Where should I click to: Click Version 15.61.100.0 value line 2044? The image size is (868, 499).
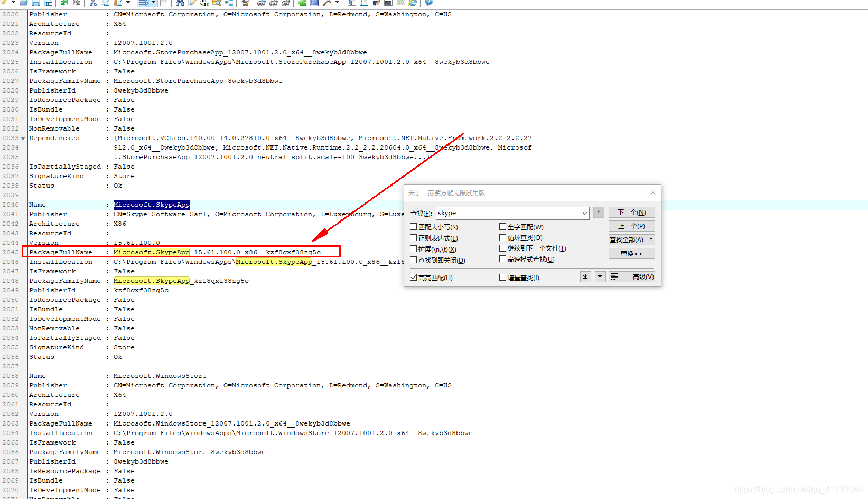click(136, 243)
